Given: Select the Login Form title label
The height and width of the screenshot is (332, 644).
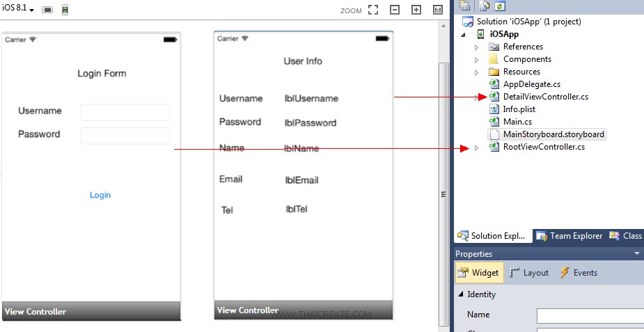Looking at the screenshot, I should coord(102,74).
